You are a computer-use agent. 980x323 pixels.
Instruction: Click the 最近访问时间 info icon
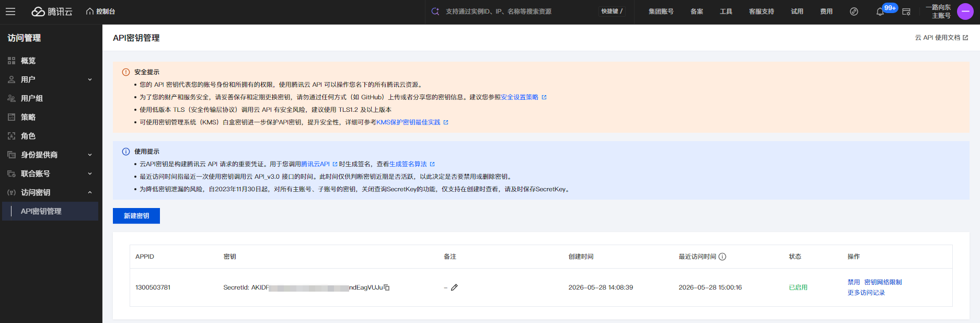[722, 257]
